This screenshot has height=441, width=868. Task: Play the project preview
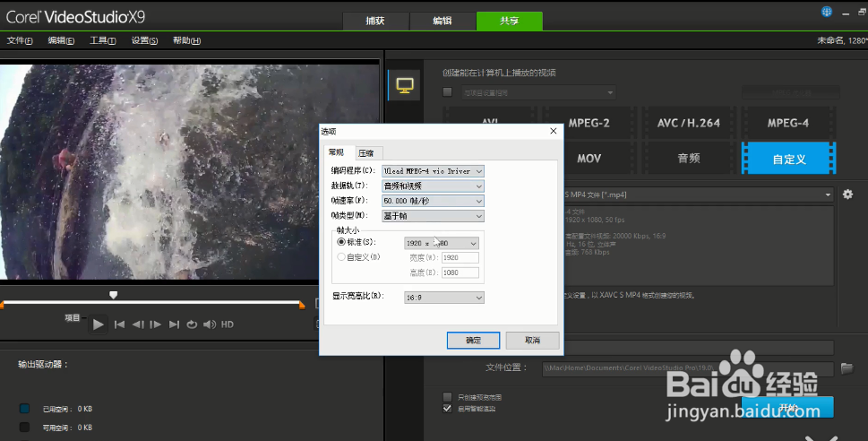98,324
